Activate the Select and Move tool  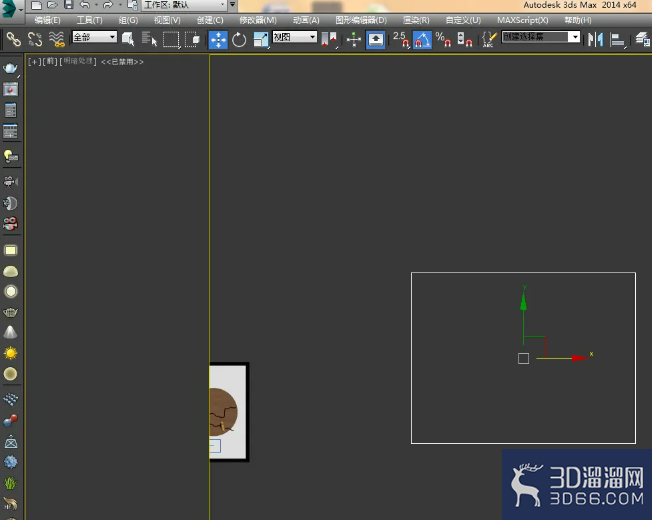pos(218,39)
